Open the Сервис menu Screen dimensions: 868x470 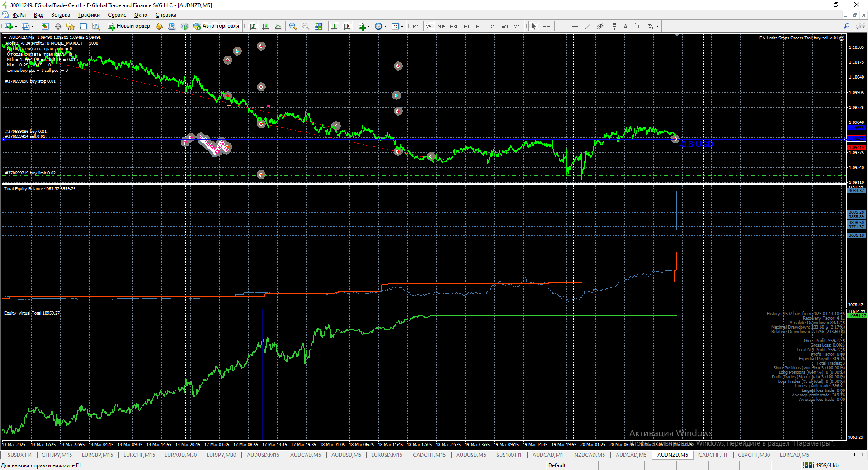point(117,15)
